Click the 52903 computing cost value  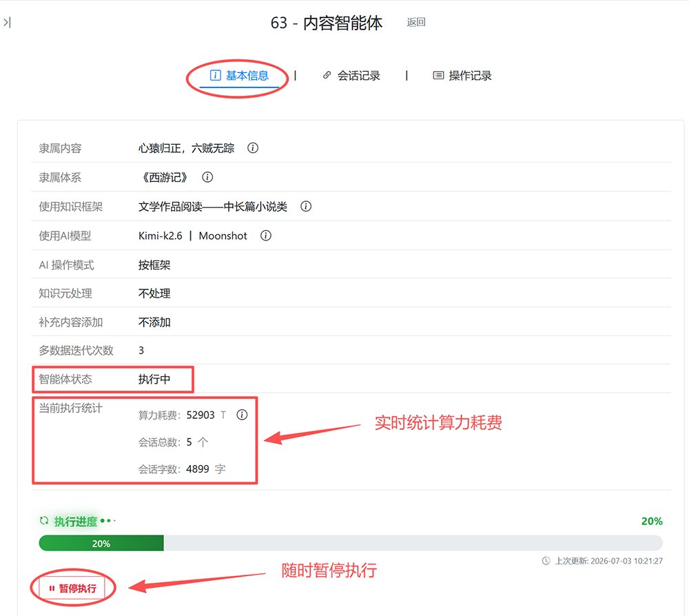point(200,415)
